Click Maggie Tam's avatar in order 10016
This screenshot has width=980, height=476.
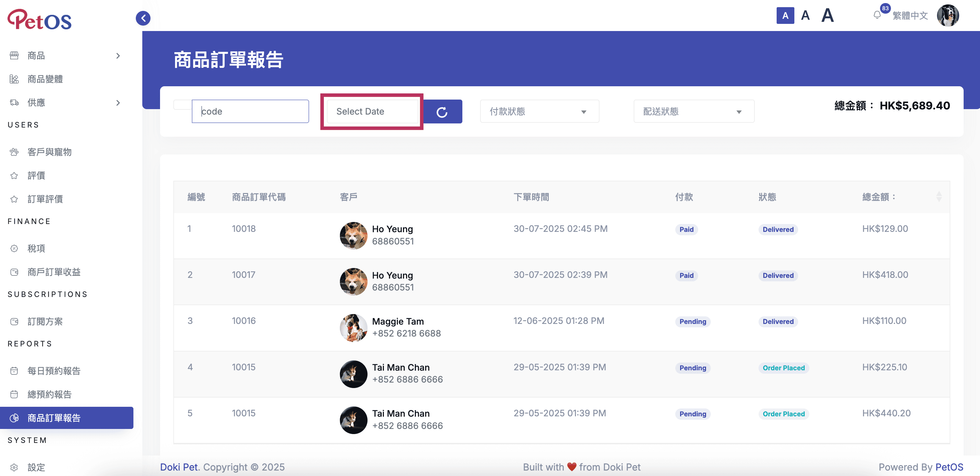point(354,328)
